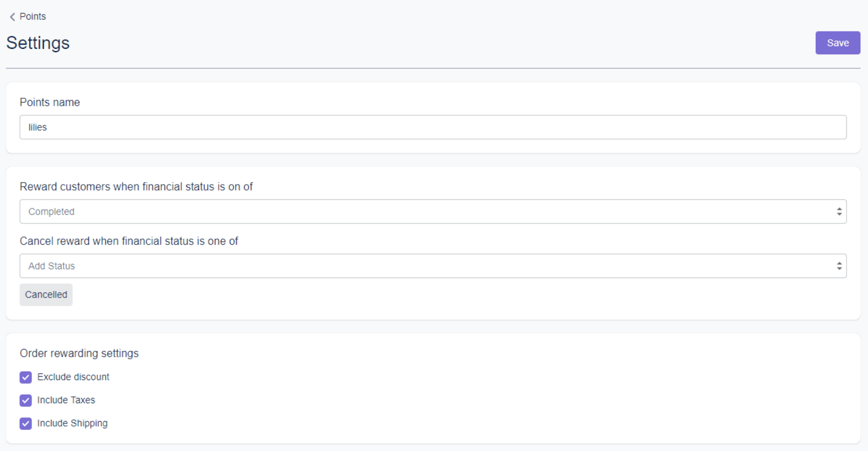
Task: Click the 'Points name' field label
Action: pyautogui.click(x=50, y=103)
